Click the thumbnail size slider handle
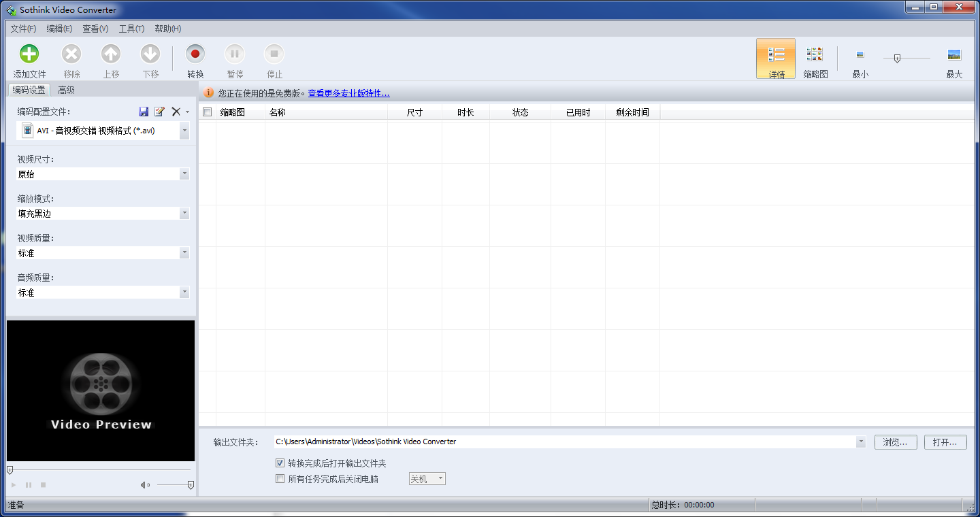 [x=897, y=59]
